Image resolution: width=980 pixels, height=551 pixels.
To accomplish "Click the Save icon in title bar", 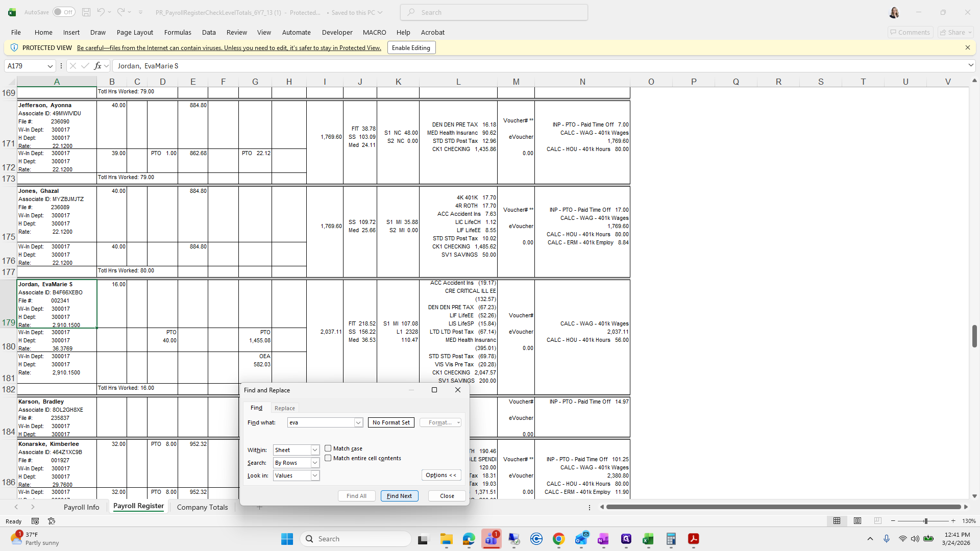I will coord(86,12).
